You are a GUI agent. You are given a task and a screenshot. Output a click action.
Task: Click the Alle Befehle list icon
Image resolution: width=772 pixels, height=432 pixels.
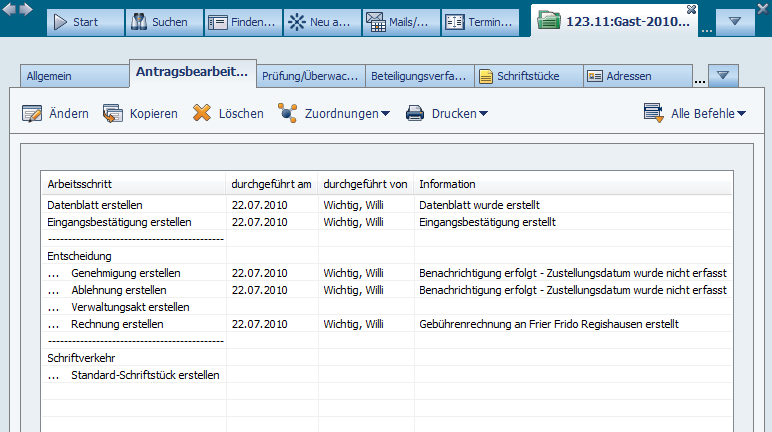[x=654, y=114]
